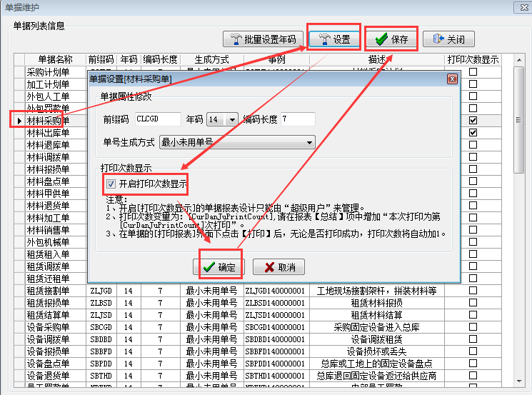
Task: Close the 单据设置 dialog window
Action: (x=451, y=79)
